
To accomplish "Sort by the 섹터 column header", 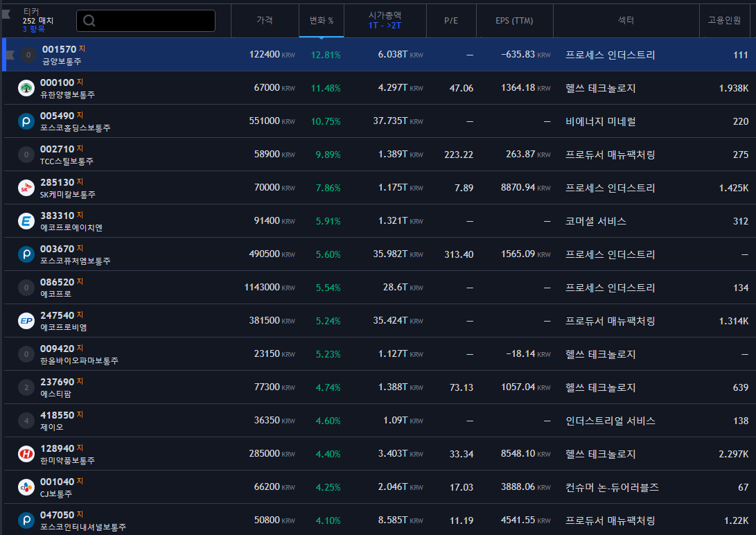I will [x=626, y=20].
